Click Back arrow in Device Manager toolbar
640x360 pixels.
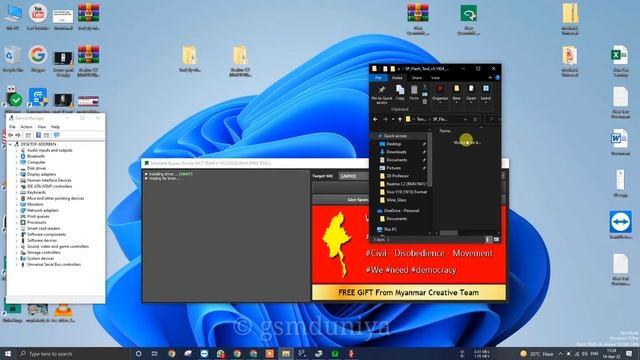point(11,135)
